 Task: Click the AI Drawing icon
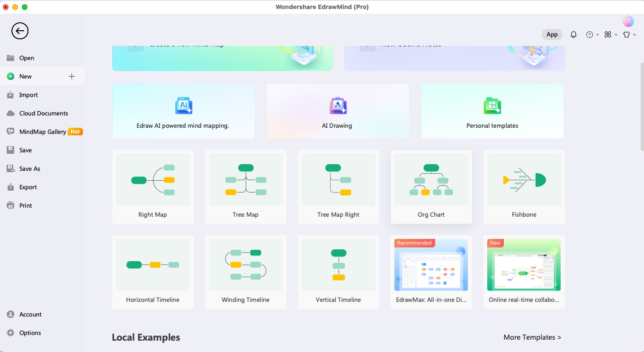(338, 106)
